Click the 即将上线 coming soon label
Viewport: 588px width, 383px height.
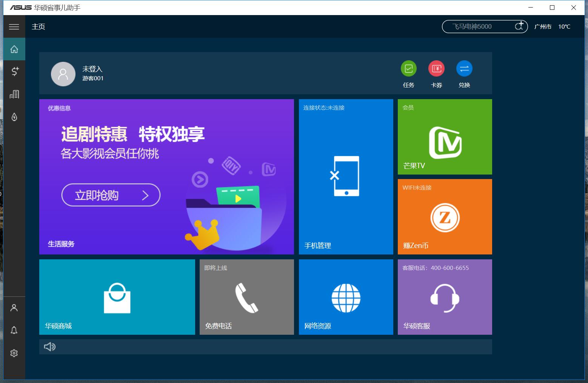[x=216, y=268]
